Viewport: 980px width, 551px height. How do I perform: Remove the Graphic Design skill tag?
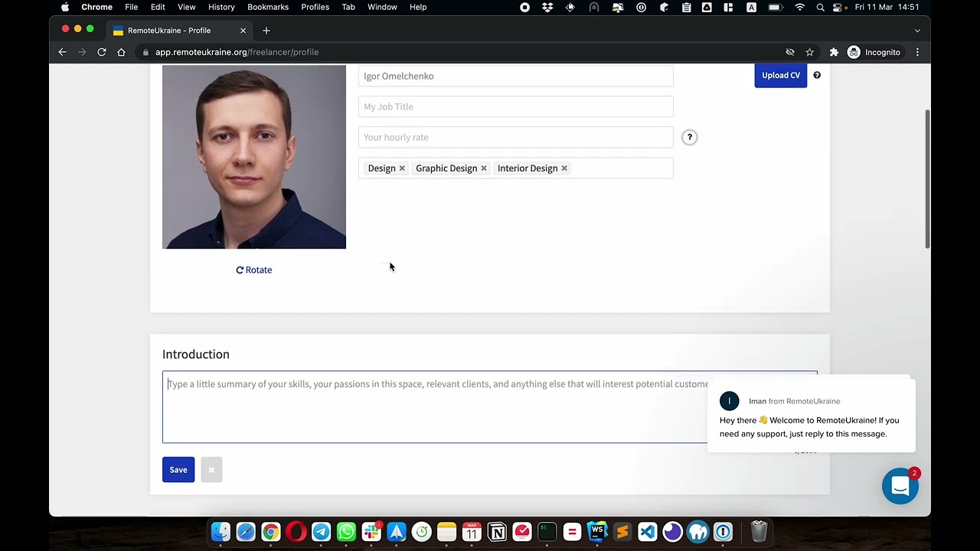[484, 168]
